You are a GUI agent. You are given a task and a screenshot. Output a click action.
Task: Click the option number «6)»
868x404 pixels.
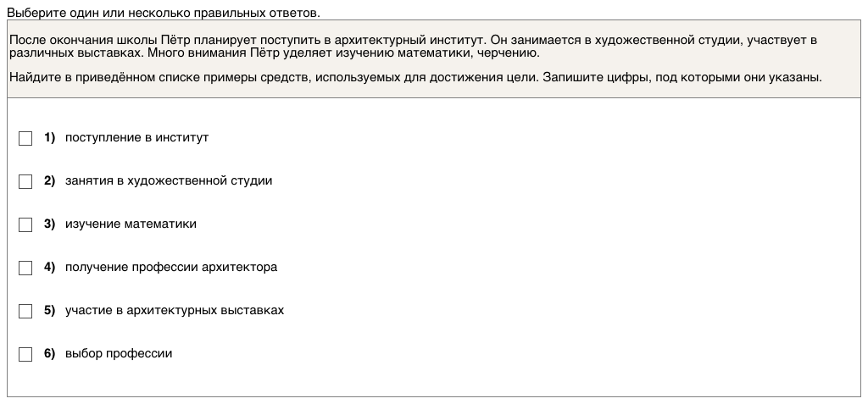click(49, 353)
